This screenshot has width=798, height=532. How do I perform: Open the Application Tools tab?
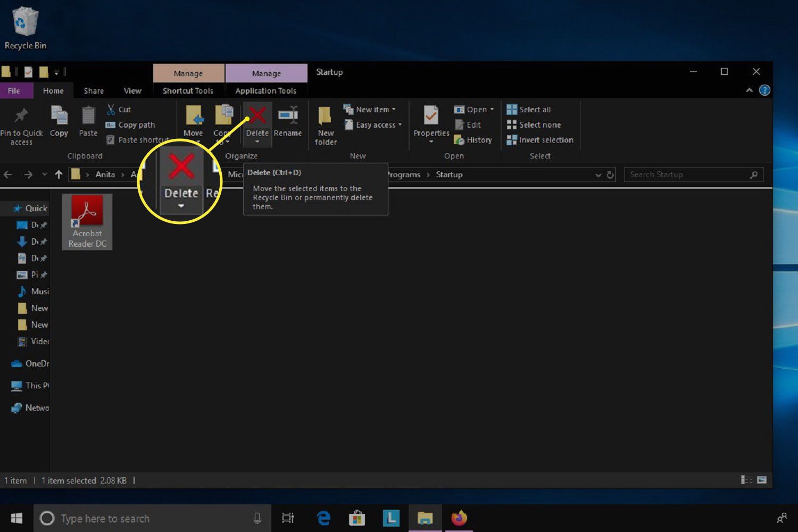coord(266,91)
